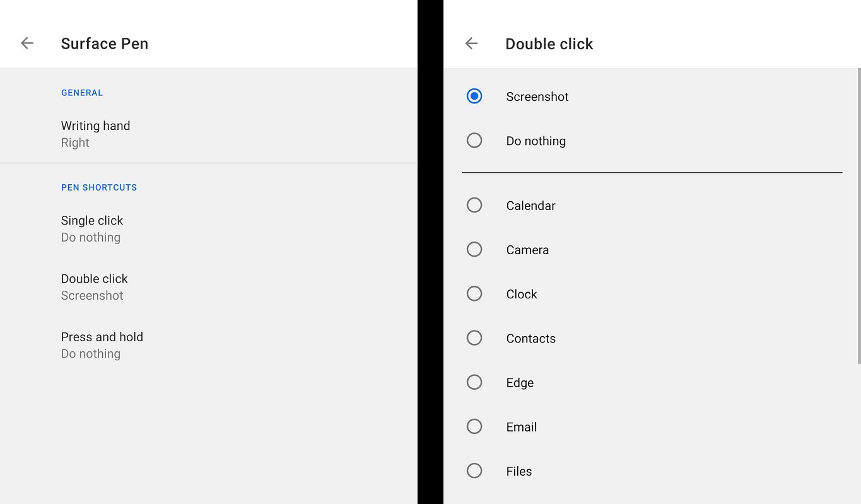The image size is (861, 504).
Task: Click the back arrow on Double click page
Action: pos(471,43)
